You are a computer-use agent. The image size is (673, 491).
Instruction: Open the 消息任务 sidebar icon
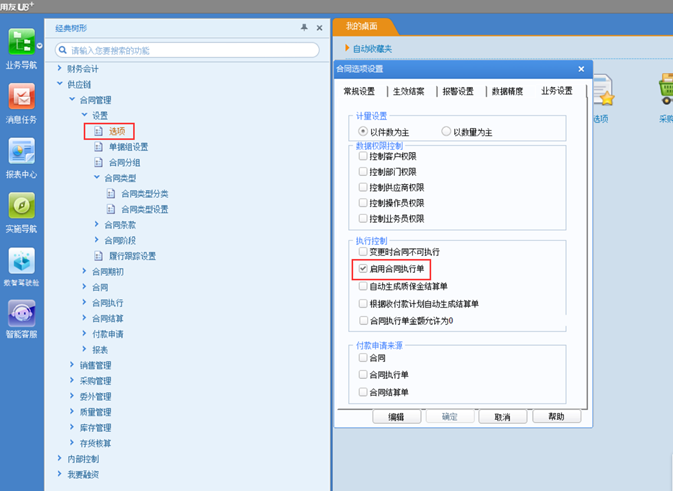click(x=21, y=96)
